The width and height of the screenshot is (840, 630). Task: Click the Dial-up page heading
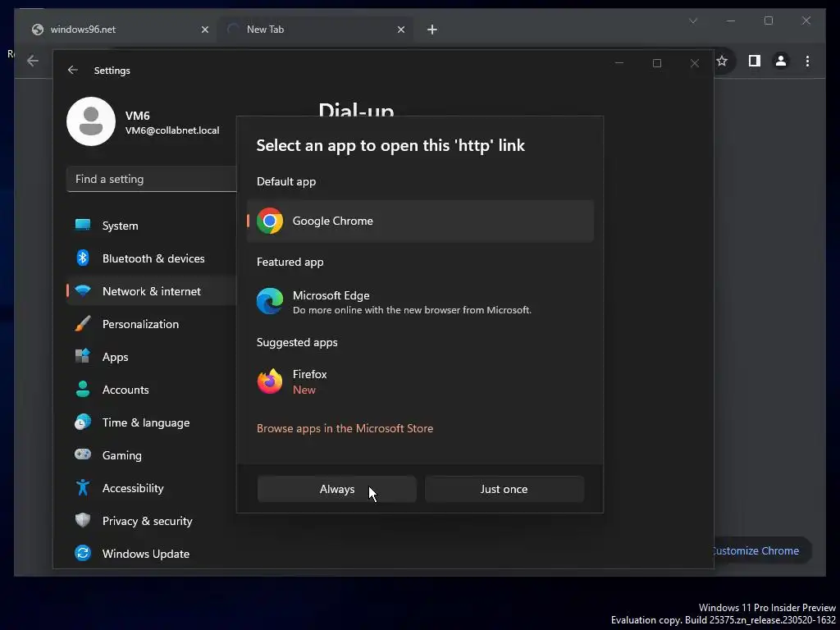356,109
